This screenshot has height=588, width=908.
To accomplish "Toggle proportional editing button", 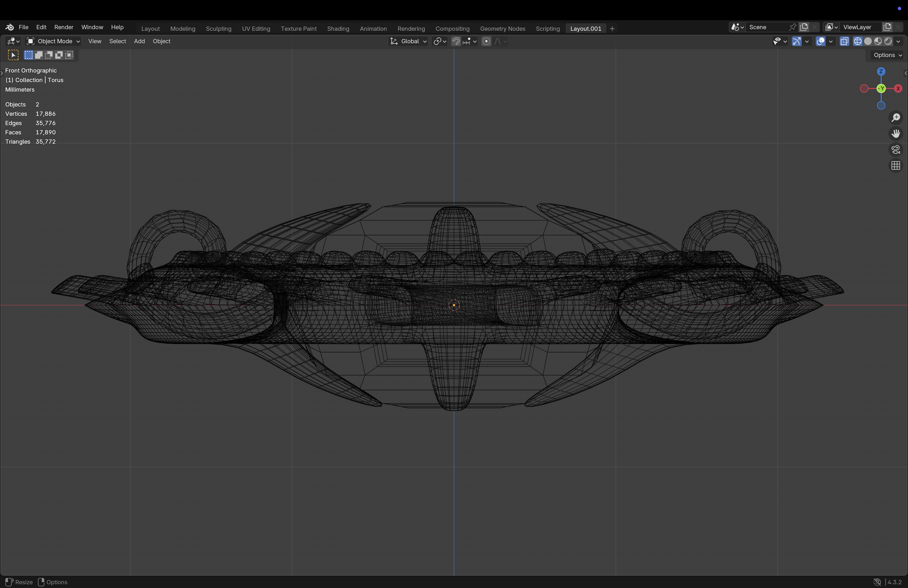I will (x=486, y=41).
